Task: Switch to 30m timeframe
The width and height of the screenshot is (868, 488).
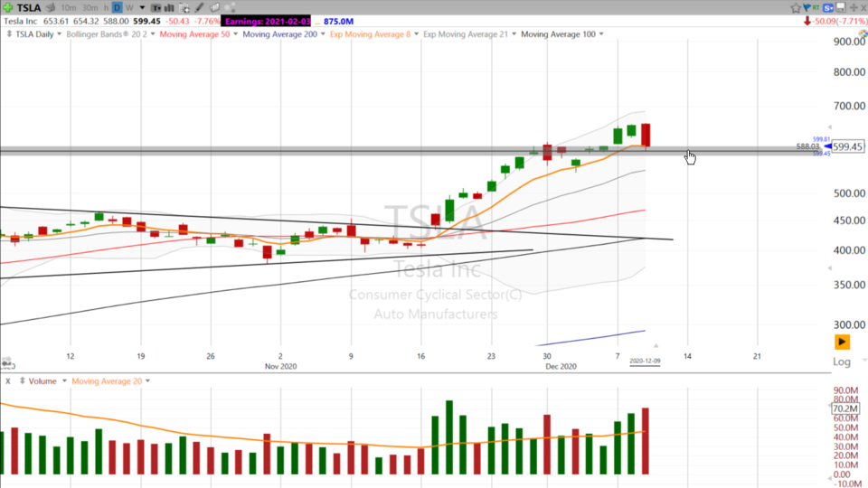Action: pyautogui.click(x=90, y=8)
